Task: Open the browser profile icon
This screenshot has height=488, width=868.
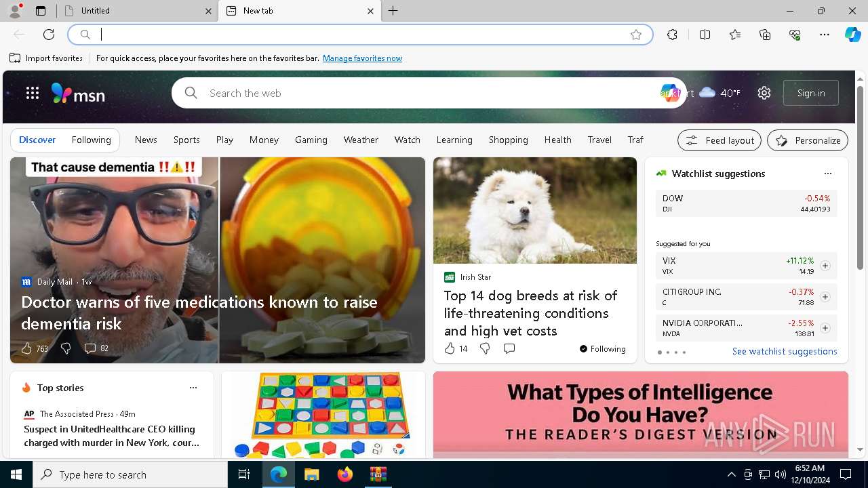Action: pos(14,11)
